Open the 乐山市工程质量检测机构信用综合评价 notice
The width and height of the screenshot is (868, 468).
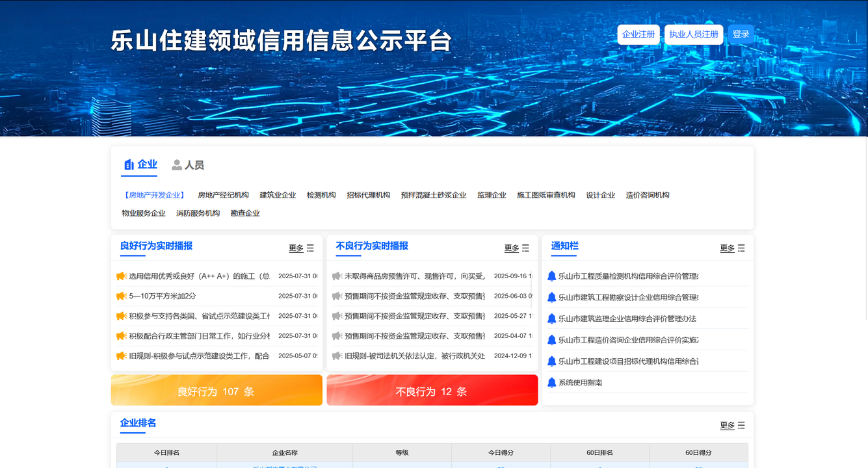pos(628,276)
